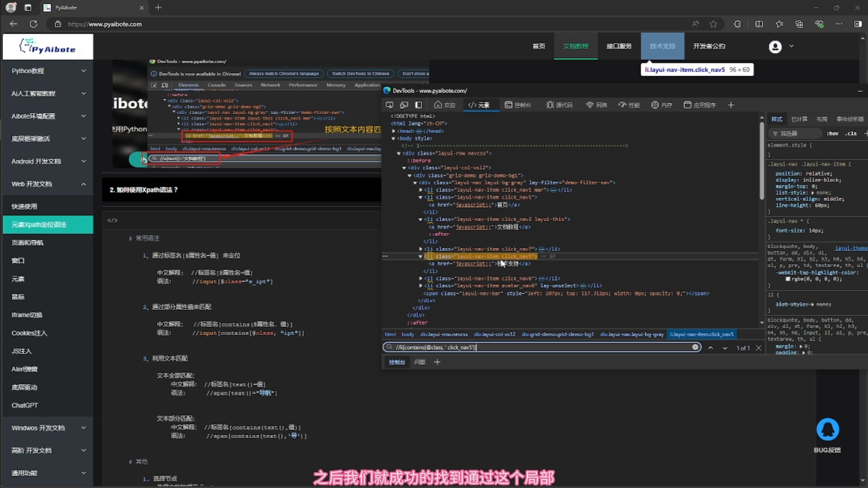This screenshot has height=488, width=868.
Task: Click the XPath search input field in DevTools
Action: tap(542, 347)
